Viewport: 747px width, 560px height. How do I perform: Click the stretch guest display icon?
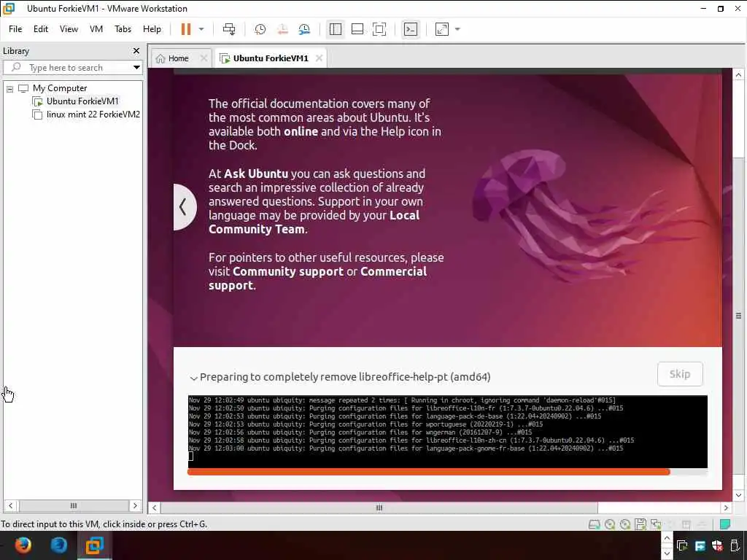point(442,29)
